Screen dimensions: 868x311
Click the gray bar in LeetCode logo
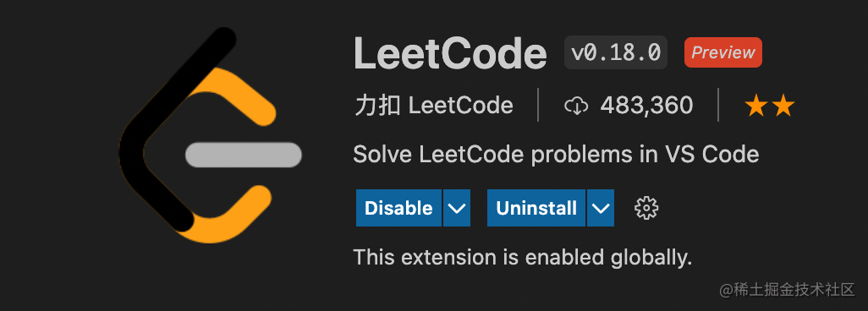244,155
